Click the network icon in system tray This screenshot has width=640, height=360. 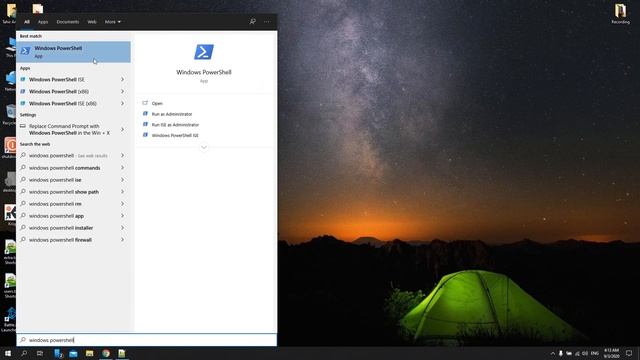pos(577,353)
